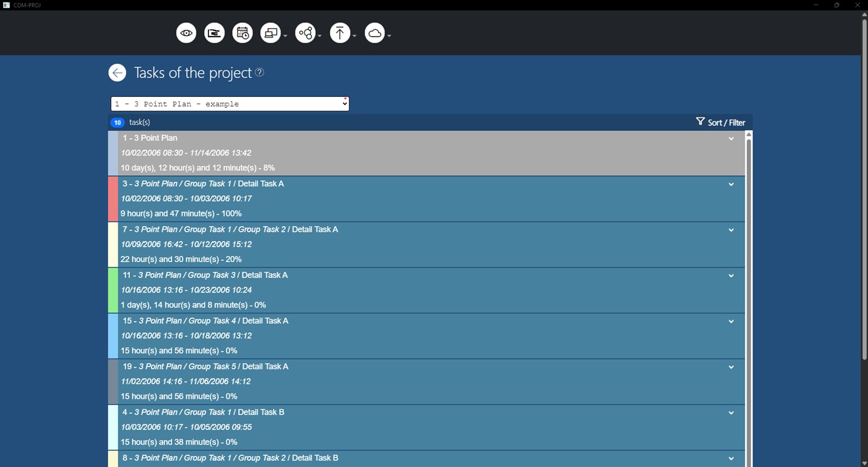The width and height of the screenshot is (868, 467).
Task: Select the folder icon in the toolbar
Action: click(x=214, y=32)
